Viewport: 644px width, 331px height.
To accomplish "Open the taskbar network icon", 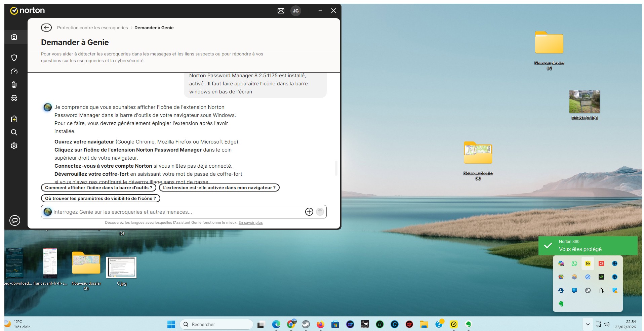I will pos(598,324).
